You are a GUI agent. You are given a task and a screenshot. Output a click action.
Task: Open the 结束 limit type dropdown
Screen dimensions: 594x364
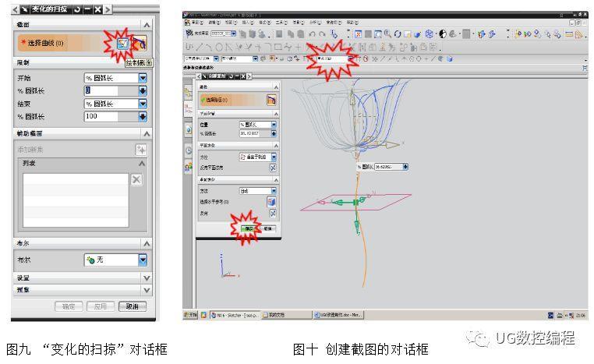pyautogui.click(x=143, y=104)
